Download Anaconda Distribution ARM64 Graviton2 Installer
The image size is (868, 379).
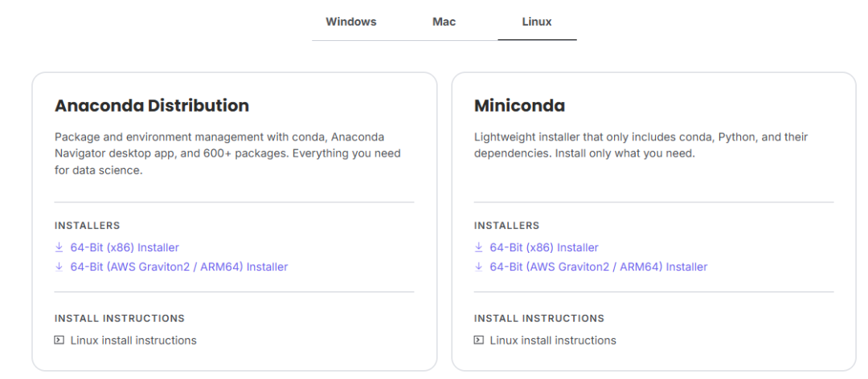tap(178, 267)
